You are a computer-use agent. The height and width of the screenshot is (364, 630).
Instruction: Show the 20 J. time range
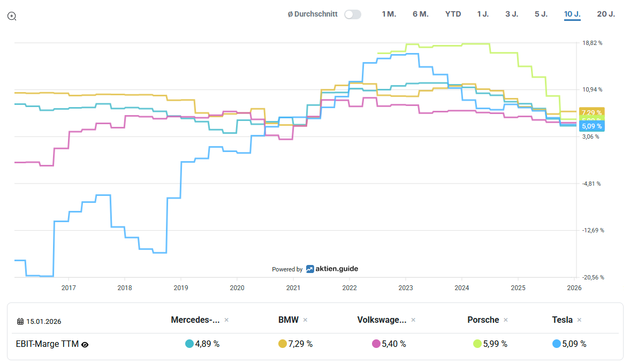click(606, 14)
